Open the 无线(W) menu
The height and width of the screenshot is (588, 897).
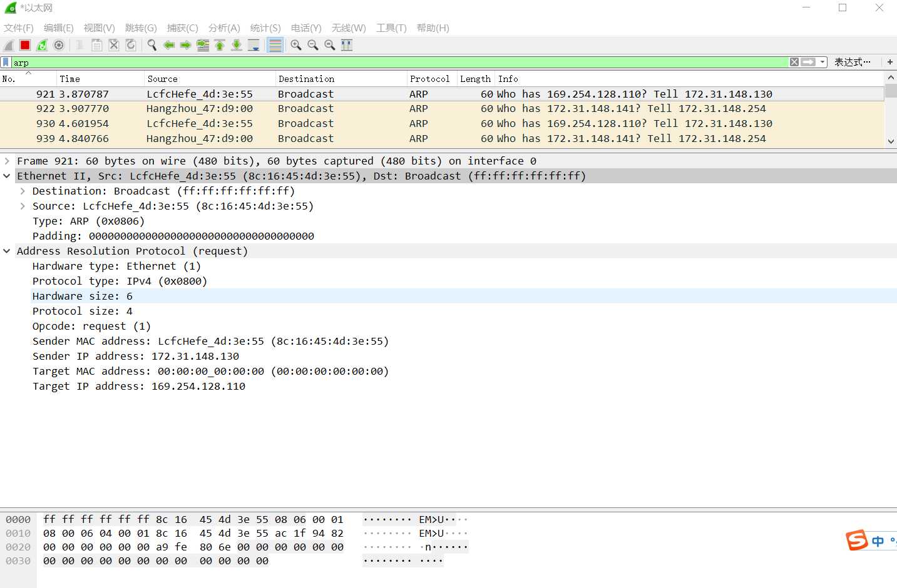tap(349, 28)
